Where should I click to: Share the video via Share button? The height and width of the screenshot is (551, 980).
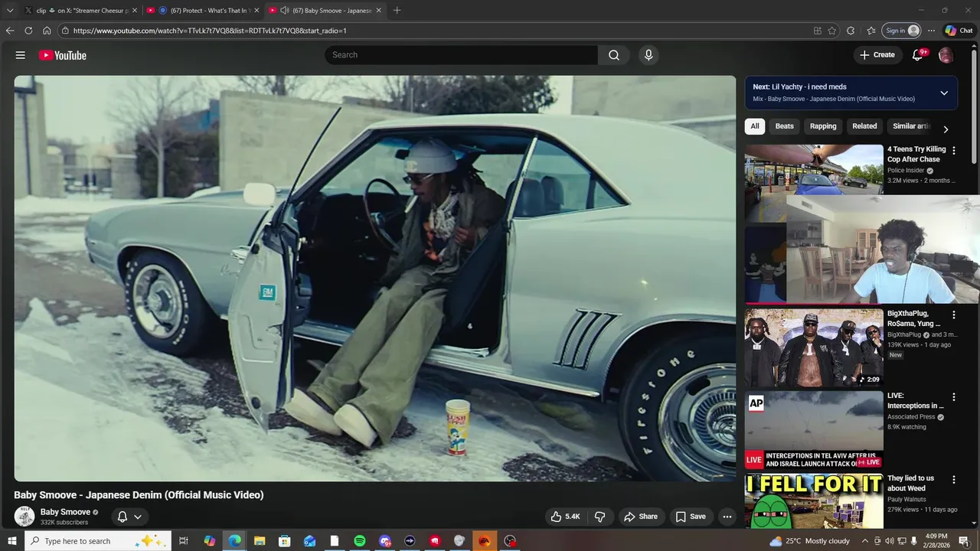coord(641,517)
